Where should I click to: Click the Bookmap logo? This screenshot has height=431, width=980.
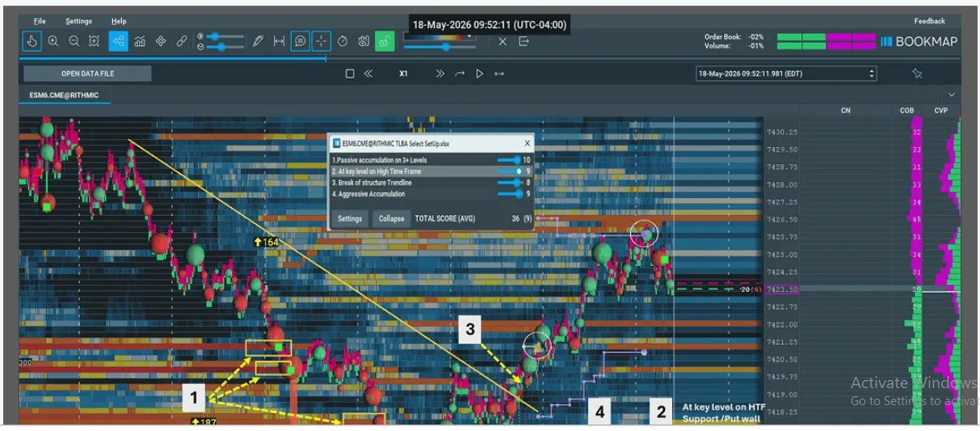point(919,41)
